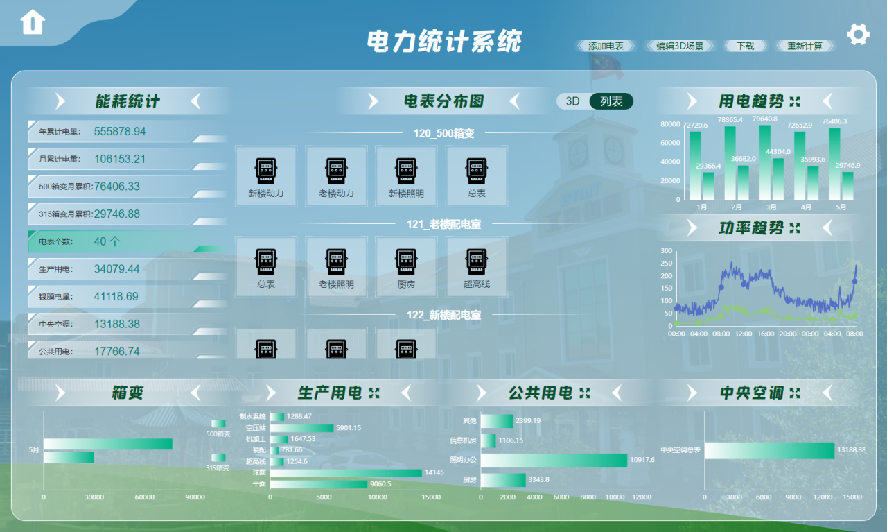Click the 添加电表 button

coord(605,46)
